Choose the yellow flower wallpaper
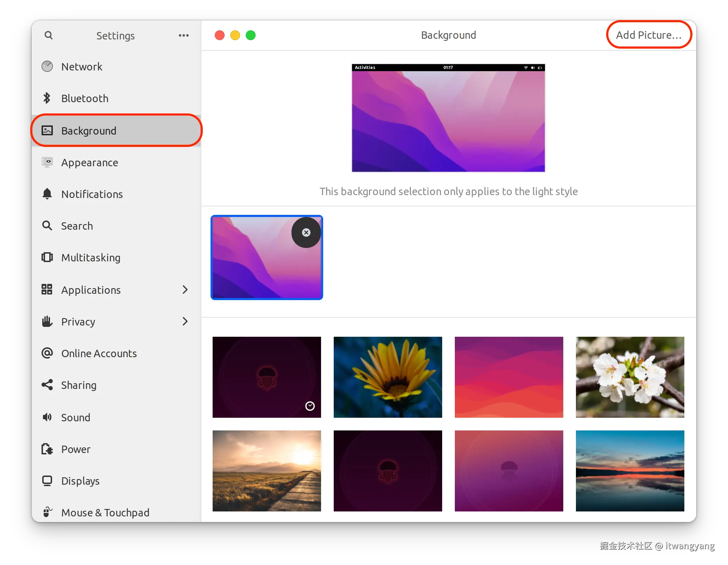The width and height of the screenshot is (728, 565). 388,377
